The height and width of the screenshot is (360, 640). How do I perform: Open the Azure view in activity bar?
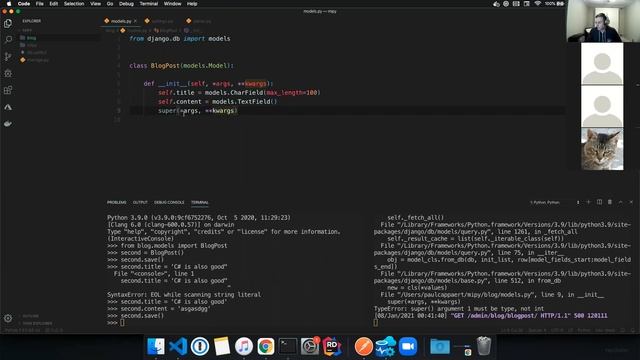8,107
